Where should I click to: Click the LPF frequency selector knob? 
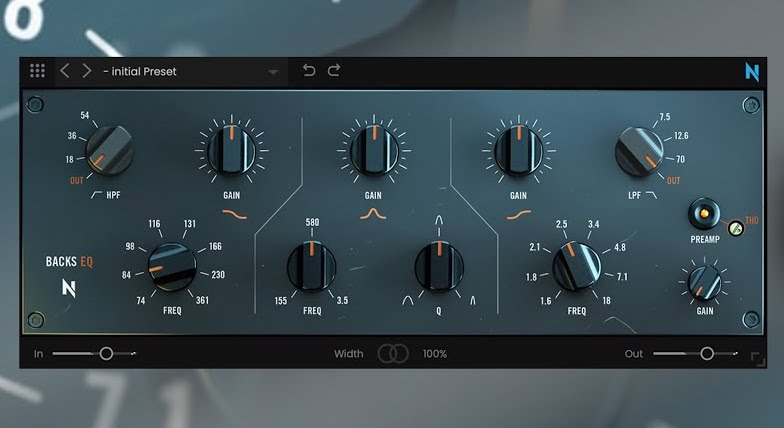pos(642,149)
